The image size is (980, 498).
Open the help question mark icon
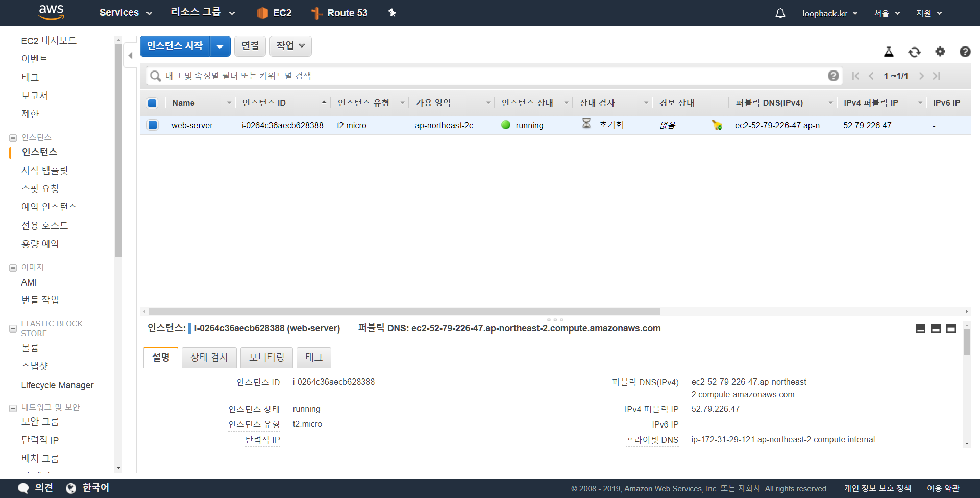tap(965, 52)
